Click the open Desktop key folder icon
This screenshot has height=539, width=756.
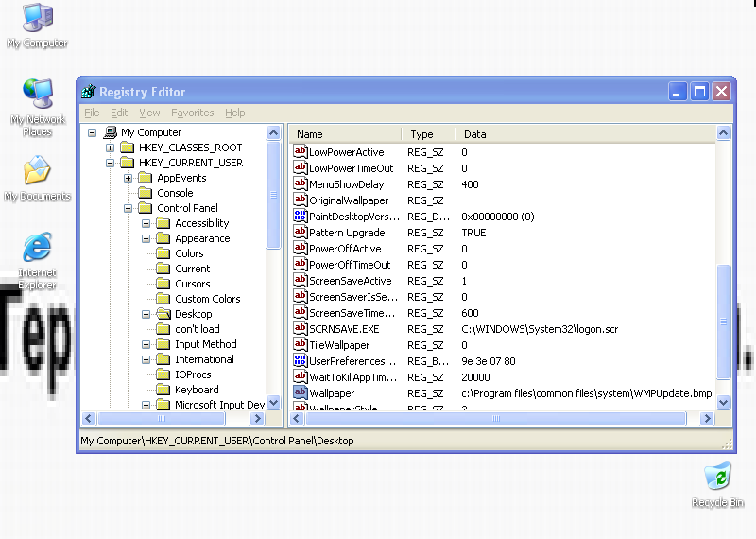(163, 314)
